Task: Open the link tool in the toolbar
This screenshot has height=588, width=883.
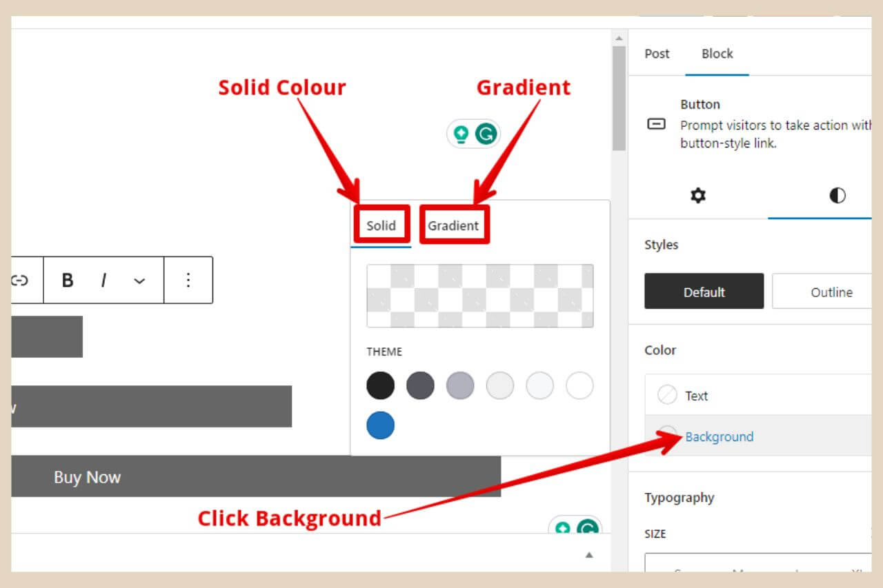Action: [x=21, y=280]
